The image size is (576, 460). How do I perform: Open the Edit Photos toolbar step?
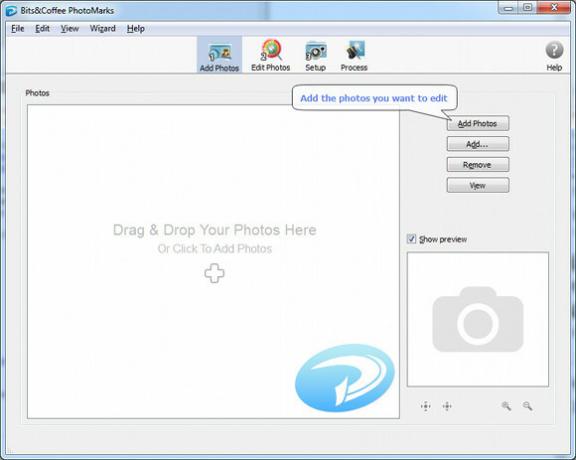tap(271, 55)
